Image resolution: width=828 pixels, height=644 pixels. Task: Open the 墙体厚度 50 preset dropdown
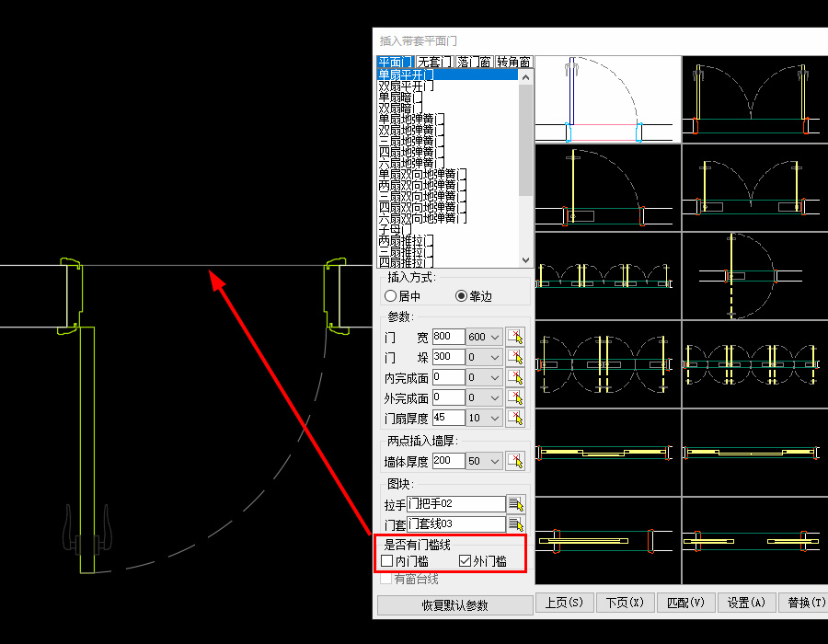(495, 461)
